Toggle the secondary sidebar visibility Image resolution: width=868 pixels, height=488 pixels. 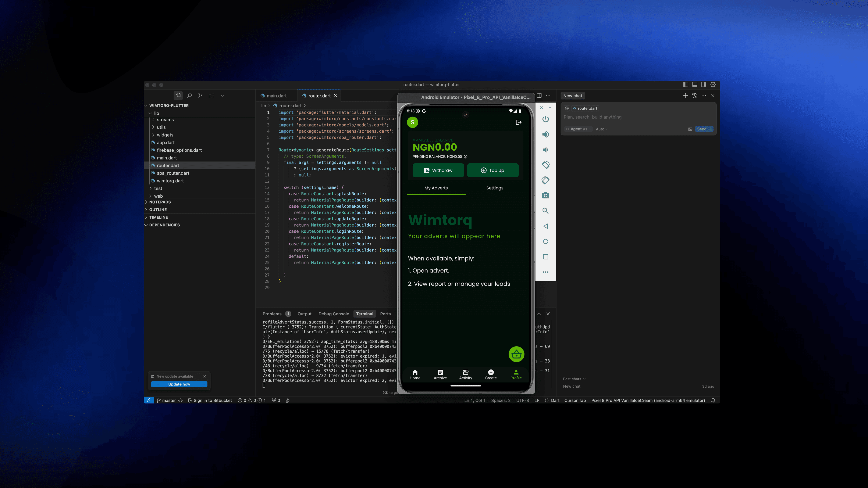pyautogui.click(x=703, y=85)
